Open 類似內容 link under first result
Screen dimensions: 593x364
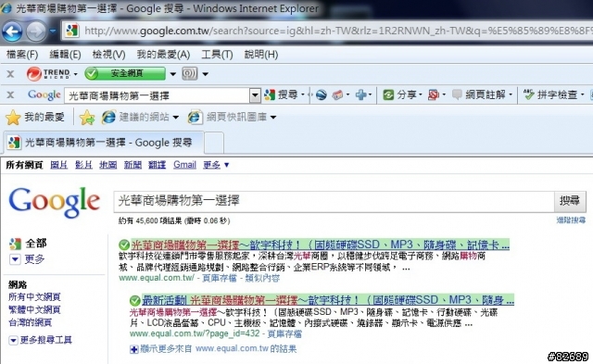coord(262,279)
